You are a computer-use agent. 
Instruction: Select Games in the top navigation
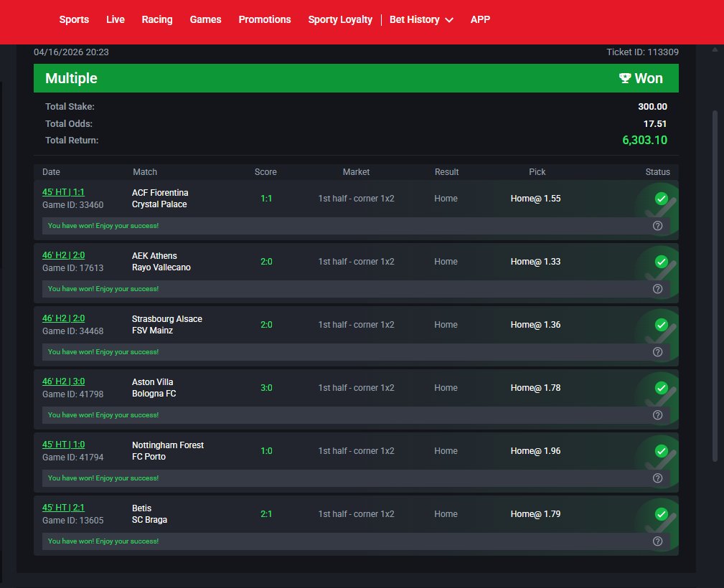[205, 19]
